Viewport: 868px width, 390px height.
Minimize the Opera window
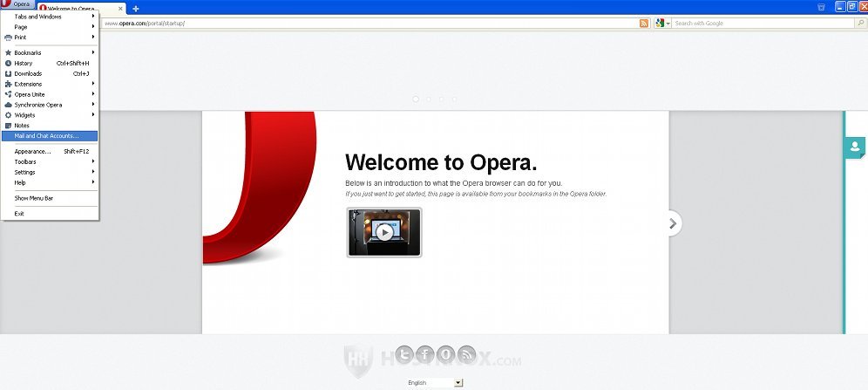point(840,7)
